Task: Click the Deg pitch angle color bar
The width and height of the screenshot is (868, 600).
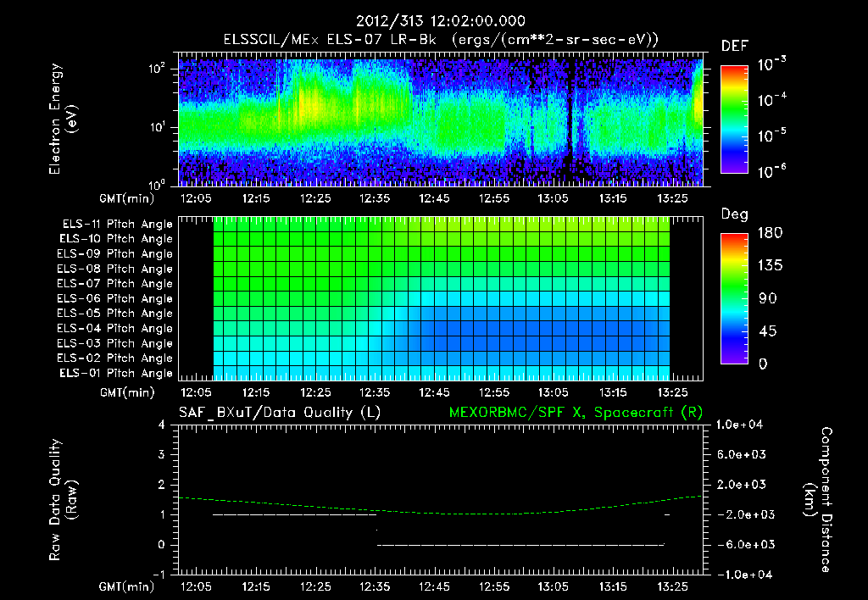Action: pos(734,298)
